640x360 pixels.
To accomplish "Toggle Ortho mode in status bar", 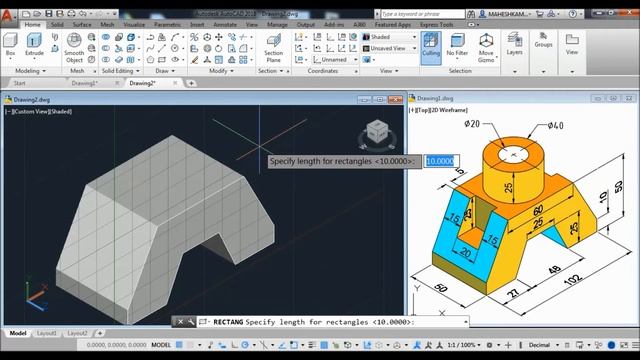I will click(233, 345).
